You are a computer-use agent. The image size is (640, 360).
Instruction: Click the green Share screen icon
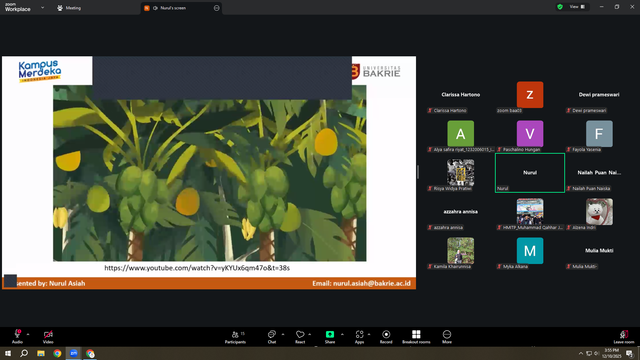tap(330, 334)
